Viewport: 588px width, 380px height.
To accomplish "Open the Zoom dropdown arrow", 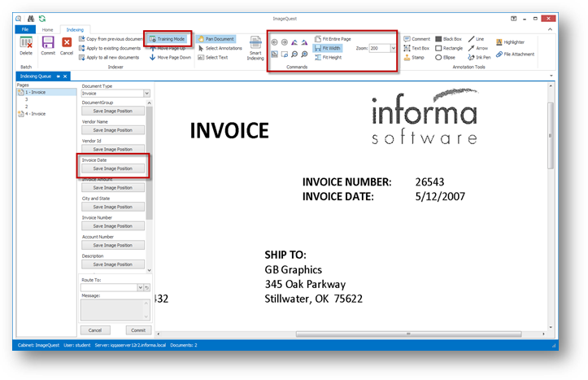I will [x=393, y=48].
